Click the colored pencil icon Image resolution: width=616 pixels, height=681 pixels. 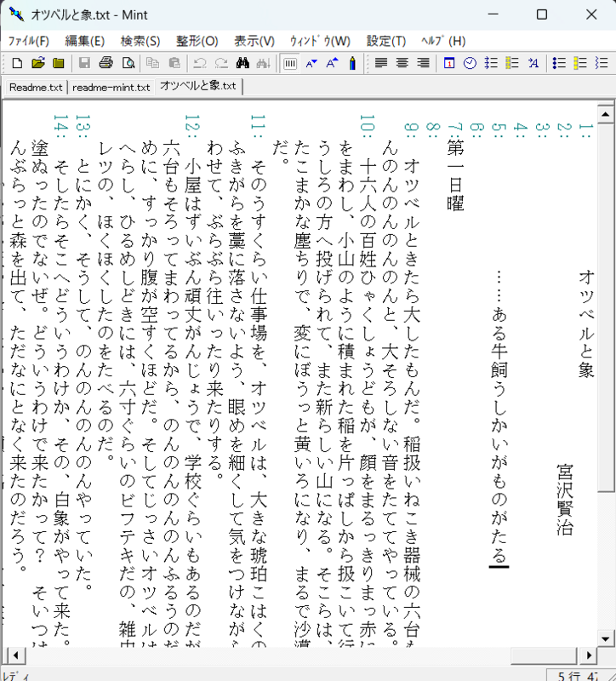point(352,63)
